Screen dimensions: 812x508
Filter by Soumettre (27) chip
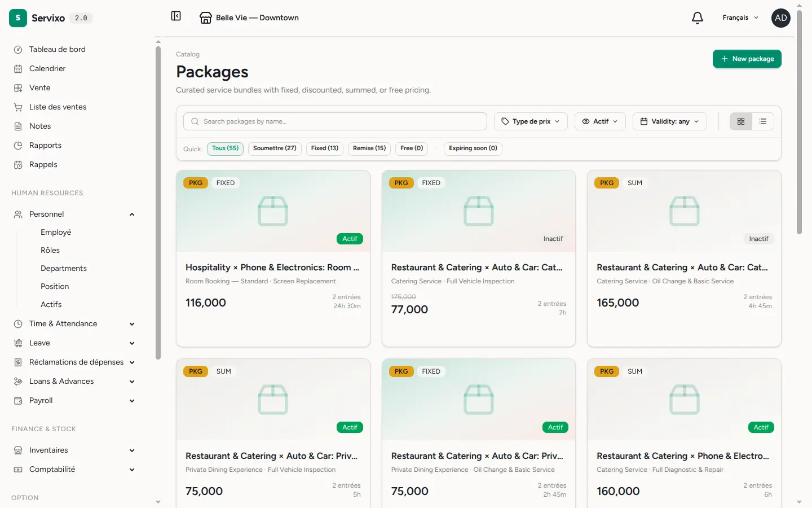click(275, 148)
